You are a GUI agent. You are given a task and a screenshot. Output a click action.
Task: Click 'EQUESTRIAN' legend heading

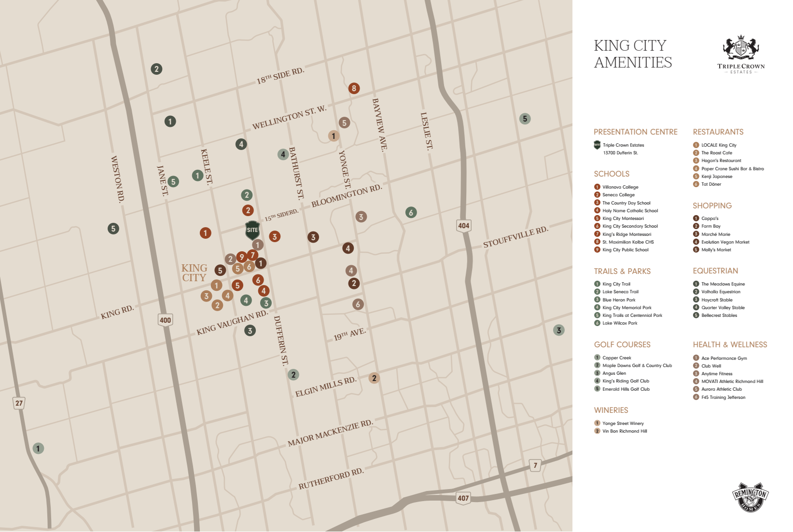[716, 271]
